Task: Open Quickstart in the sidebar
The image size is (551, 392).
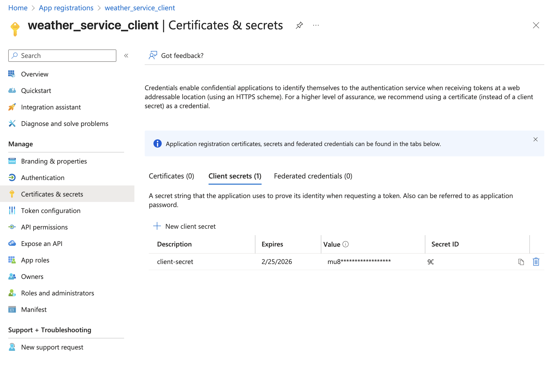Action: [x=36, y=90]
